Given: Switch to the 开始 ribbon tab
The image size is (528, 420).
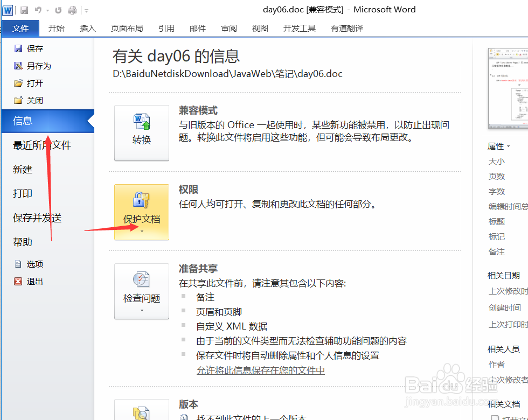Looking at the screenshot, I should pos(56,28).
